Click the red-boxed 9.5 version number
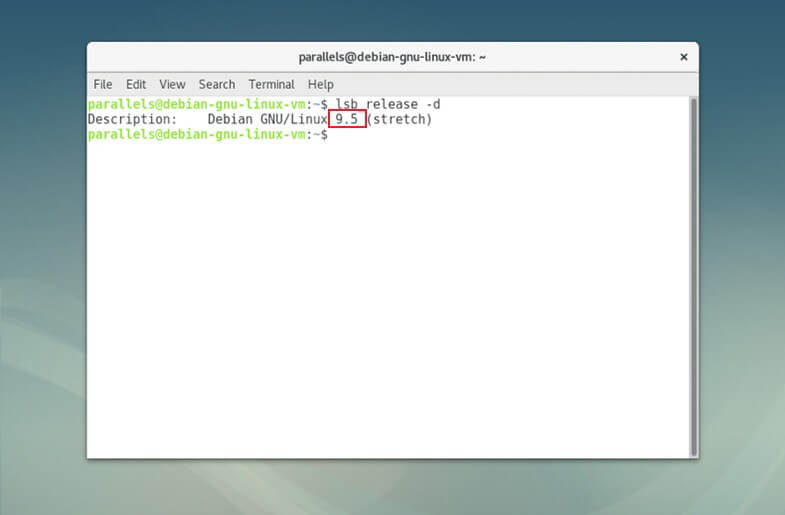The width and height of the screenshot is (785, 515). 346,119
